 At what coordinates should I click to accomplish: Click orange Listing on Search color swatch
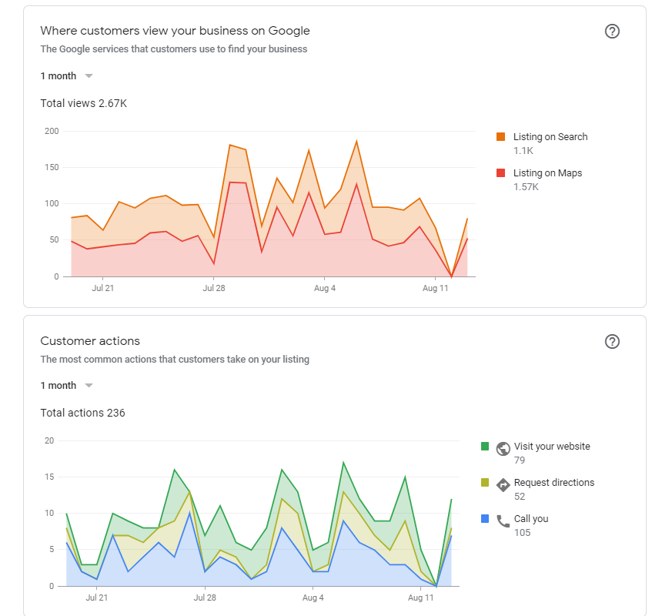point(500,137)
